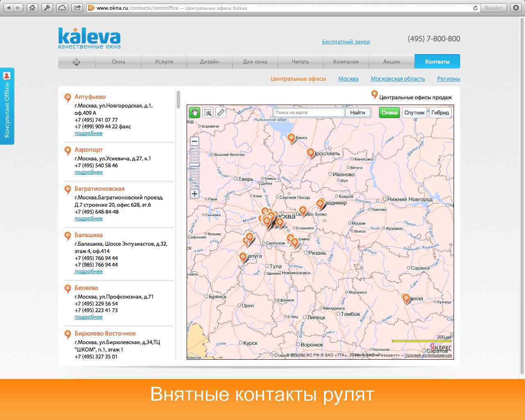Zoom in using the plus on the map slider
Image resolution: width=525 pixels, height=420 pixels.
pos(194,193)
